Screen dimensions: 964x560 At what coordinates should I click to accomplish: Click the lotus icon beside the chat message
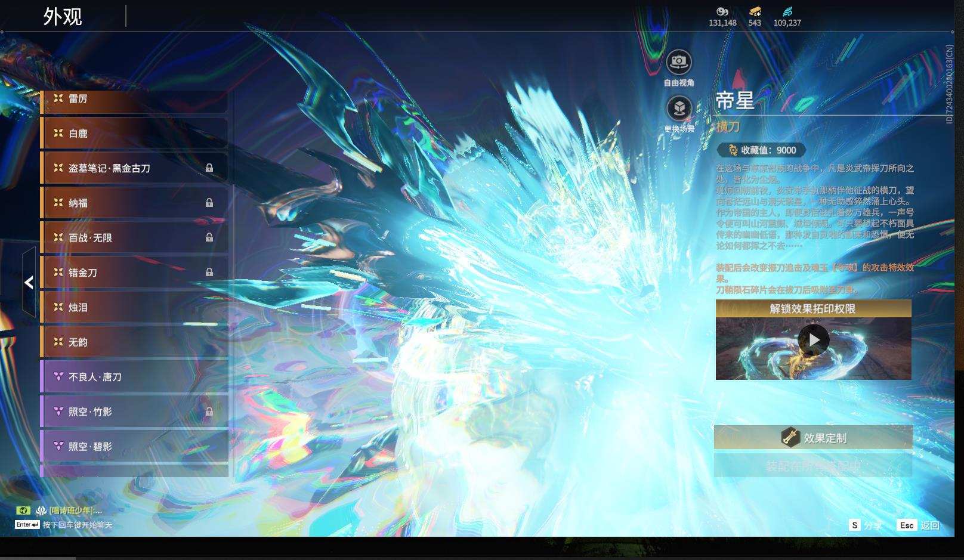(x=41, y=511)
